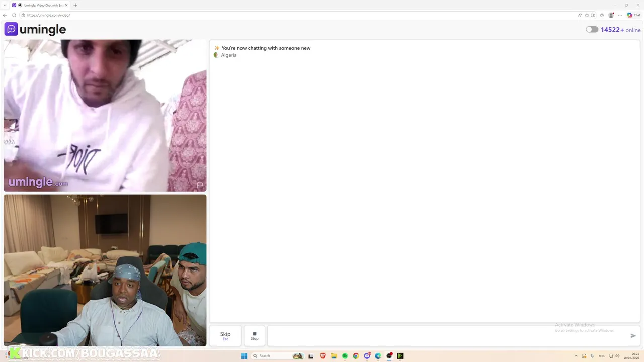Select the Umingle Video Chat tab
This screenshot has width=644, height=362.
pyautogui.click(x=41, y=5)
